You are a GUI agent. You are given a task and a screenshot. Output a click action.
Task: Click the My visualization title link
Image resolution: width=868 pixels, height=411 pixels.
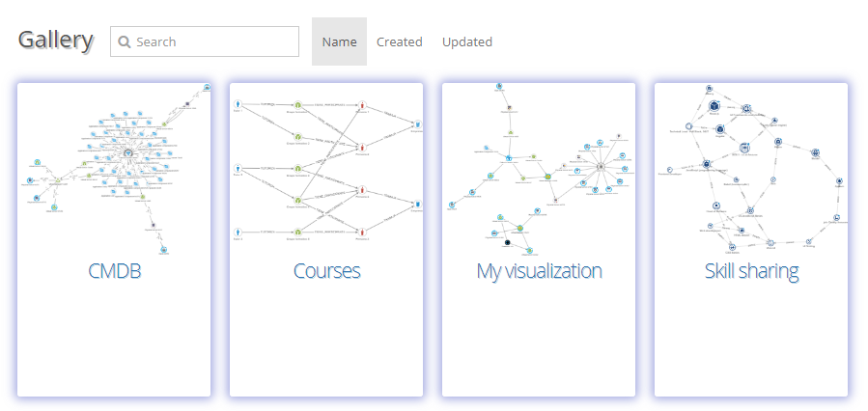click(539, 271)
